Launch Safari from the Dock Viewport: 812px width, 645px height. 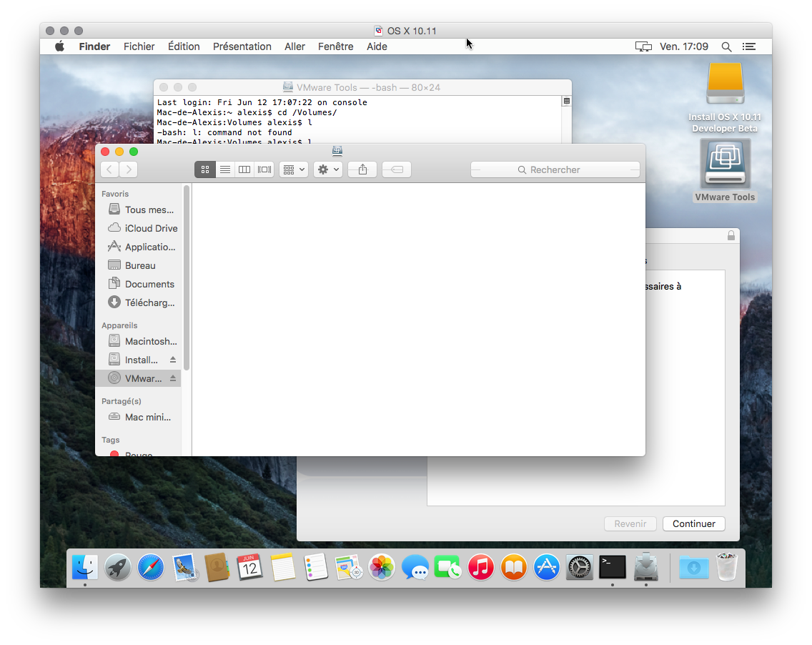(x=151, y=567)
